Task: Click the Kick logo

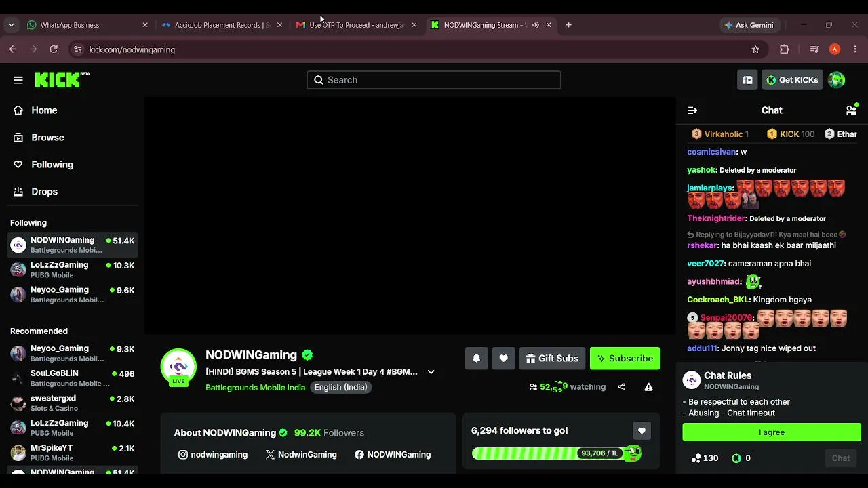Action: pyautogui.click(x=62, y=80)
